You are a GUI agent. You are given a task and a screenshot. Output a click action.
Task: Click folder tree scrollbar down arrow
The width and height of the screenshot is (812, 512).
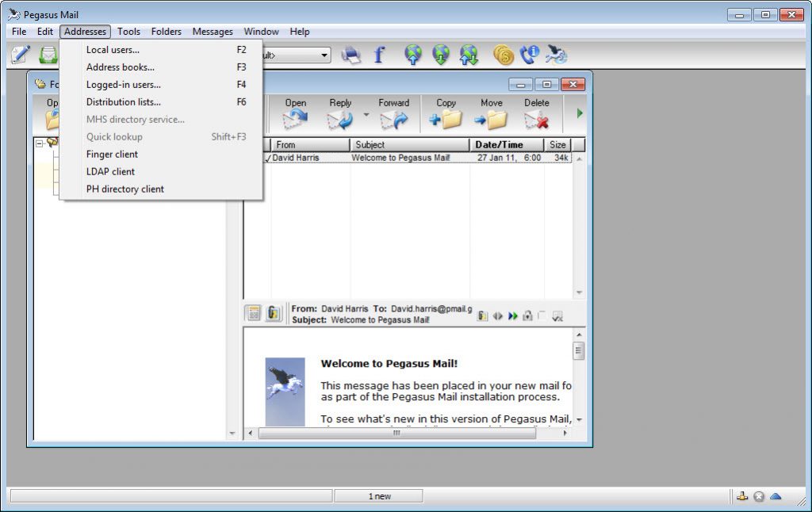[x=232, y=434]
